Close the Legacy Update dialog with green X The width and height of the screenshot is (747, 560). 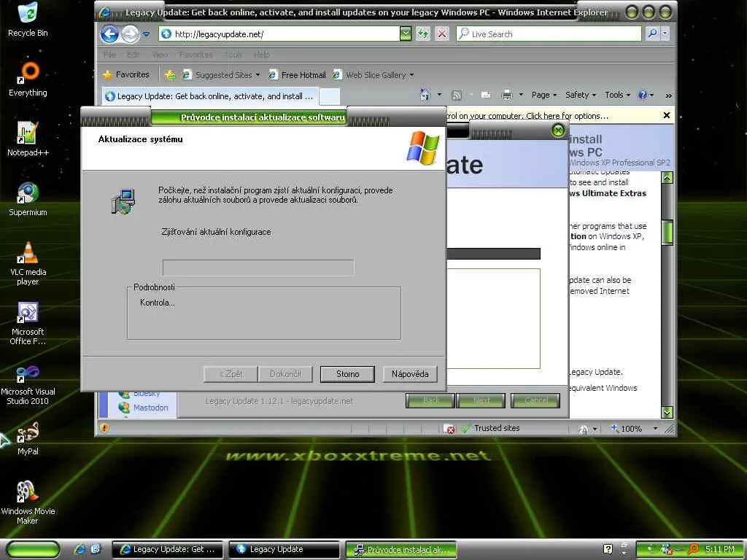pos(558,130)
